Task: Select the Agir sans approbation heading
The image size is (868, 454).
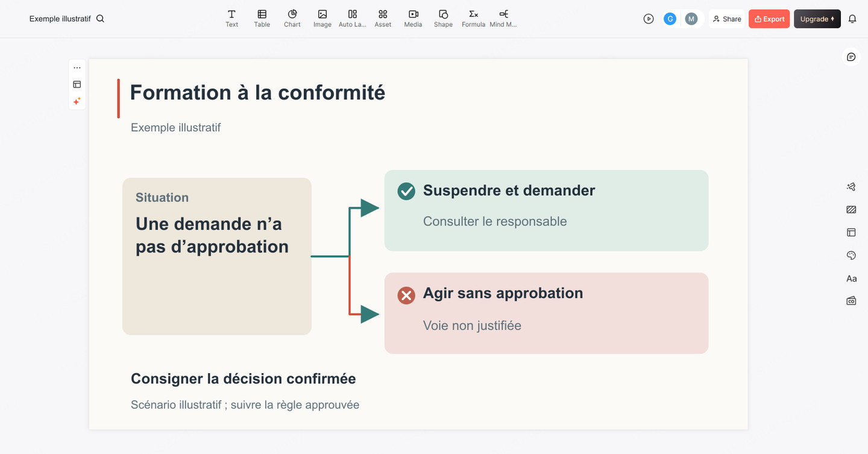Action: [503, 294]
